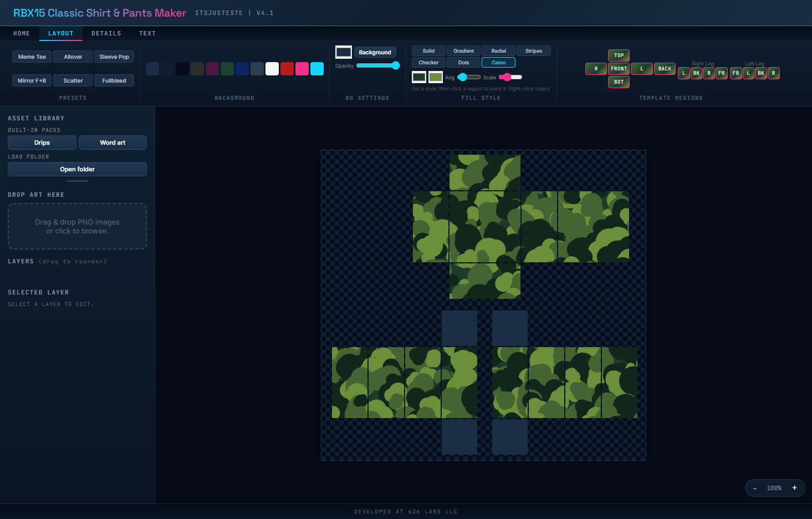Pick the BK region under Left Leg
The width and height of the screenshot is (812, 519).
point(761,73)
